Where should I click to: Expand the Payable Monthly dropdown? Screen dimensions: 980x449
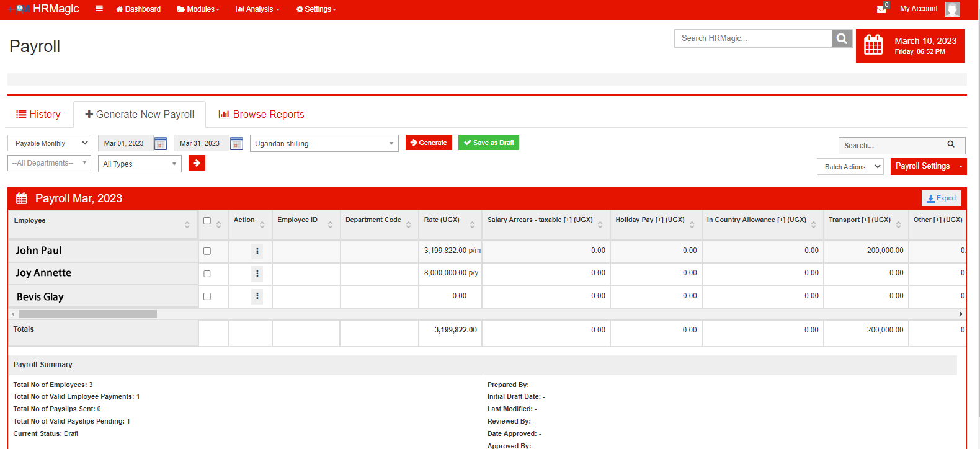click(49, 143)
